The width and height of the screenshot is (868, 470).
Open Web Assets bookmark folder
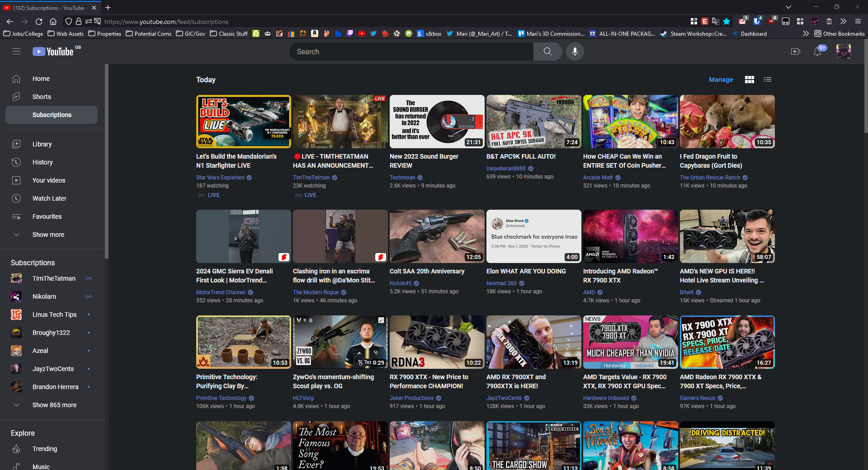pos(66,33)
